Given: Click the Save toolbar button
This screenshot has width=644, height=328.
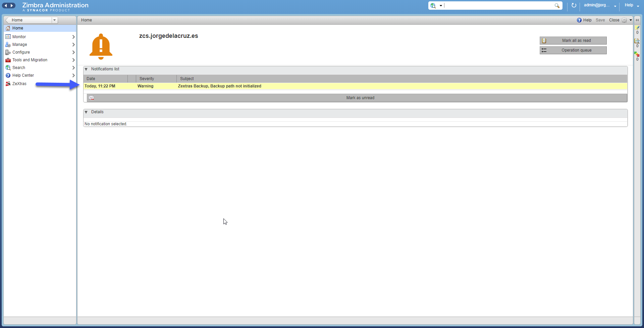Looking at the screenshot, I should point(600,20).
